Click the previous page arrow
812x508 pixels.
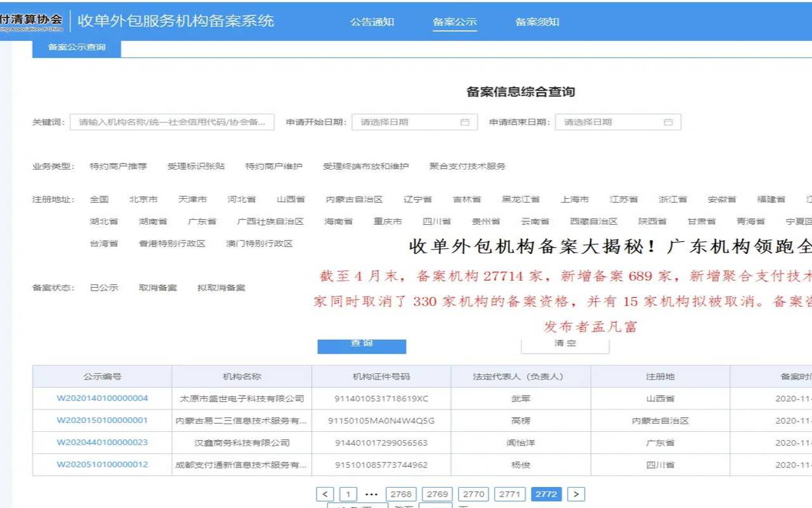(325, 494)
